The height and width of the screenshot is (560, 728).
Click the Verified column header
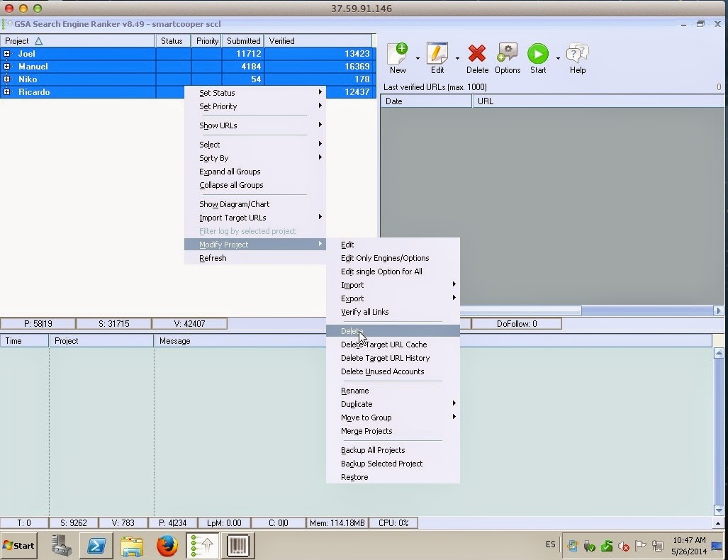pyautogui.click(x=318, y=41)
